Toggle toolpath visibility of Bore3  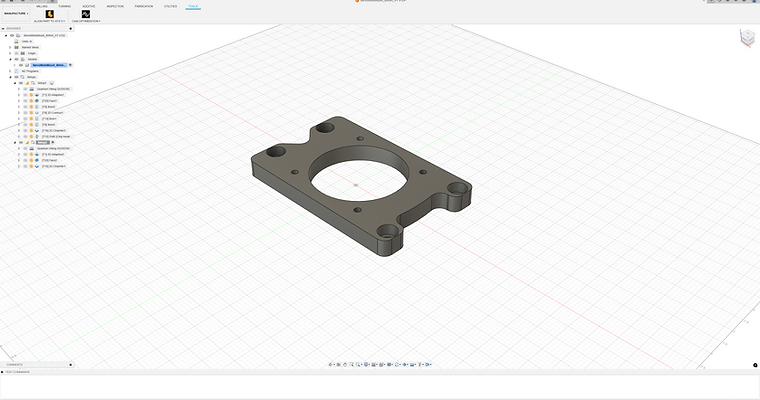[26, 107]
